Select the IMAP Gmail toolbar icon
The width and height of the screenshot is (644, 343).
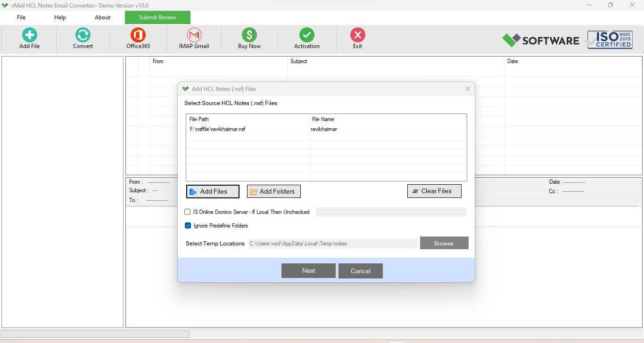[194, 35]
